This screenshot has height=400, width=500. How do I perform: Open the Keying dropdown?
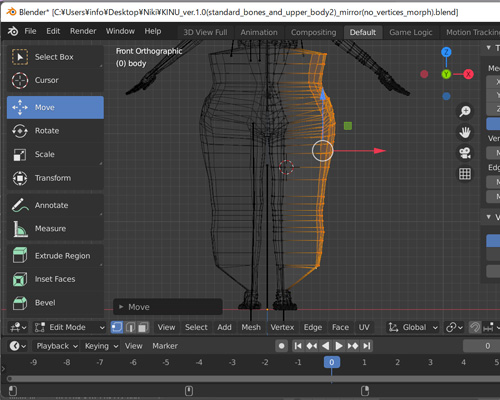click(x=101, y=346)
